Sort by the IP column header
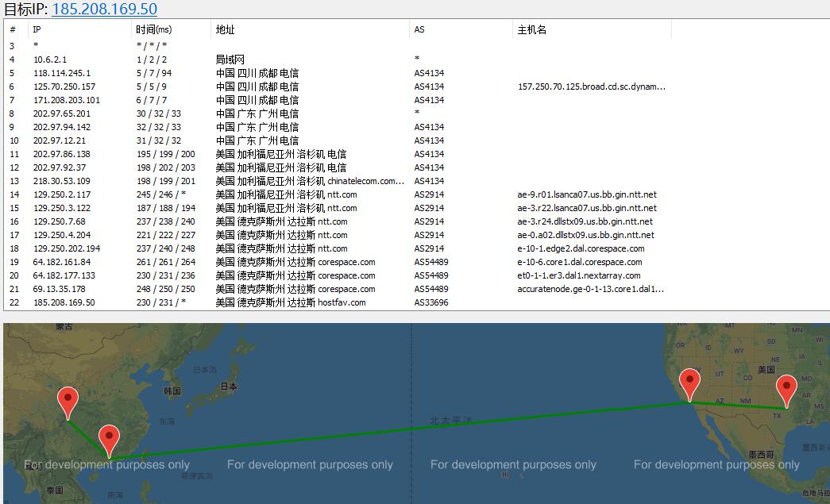The height and width of the screenshot is (504, 830). 79,29
